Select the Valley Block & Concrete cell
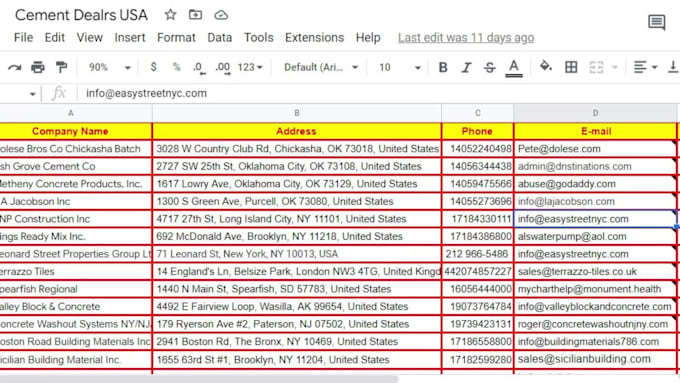680x383 pixels. (x=76, y=307)
